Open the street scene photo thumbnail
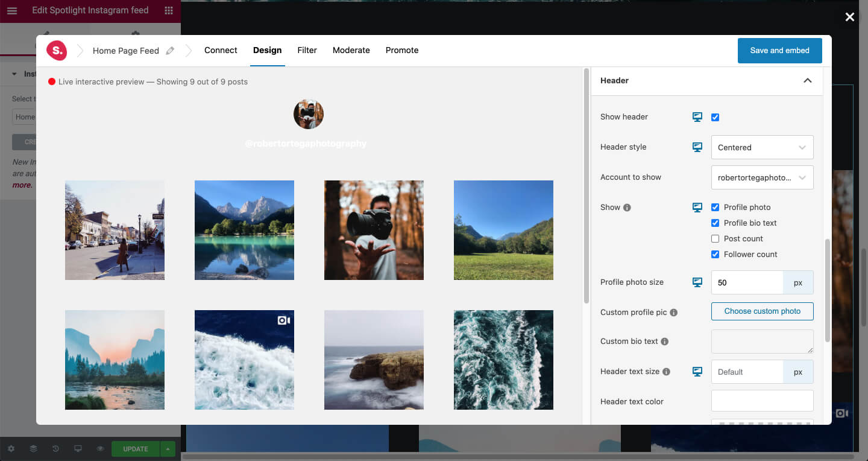 pos(115,230)
